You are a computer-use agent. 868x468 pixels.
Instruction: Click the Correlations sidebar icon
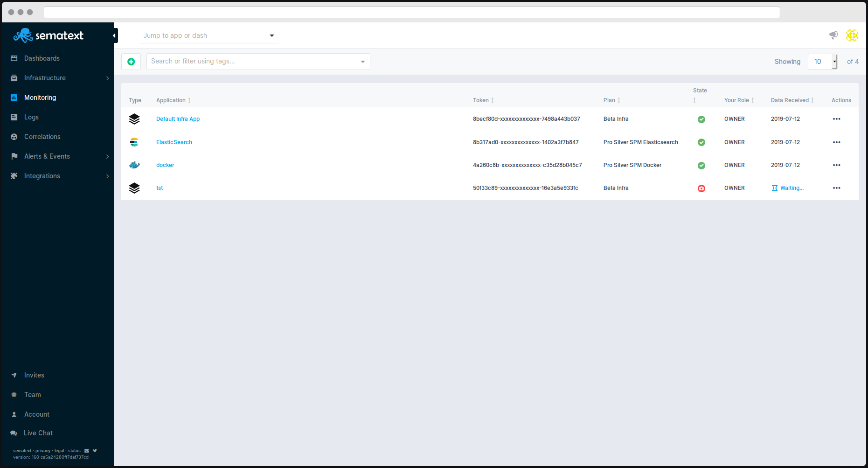(x=14, y=137)
